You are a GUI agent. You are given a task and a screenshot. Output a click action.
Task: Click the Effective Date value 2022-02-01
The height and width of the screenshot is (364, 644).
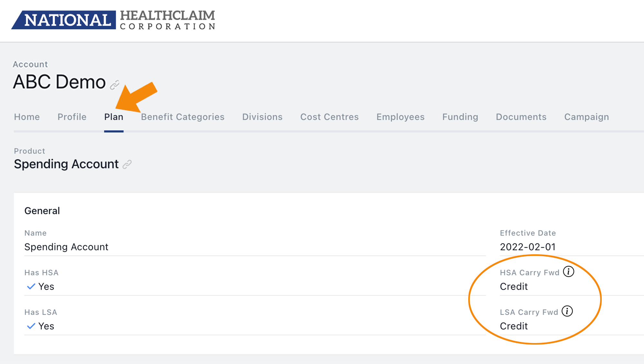click(x=528, y=247)
